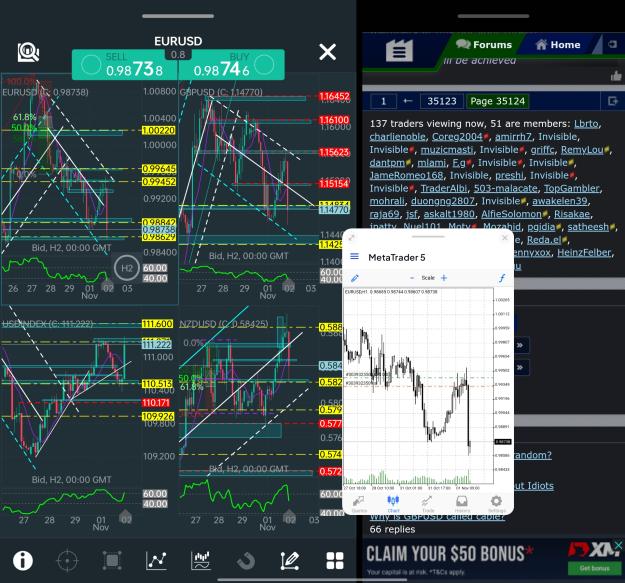Open the H2 timeframe selector circle
The width and height of the screenshot is (625, 583).
[x=126, y=268]
